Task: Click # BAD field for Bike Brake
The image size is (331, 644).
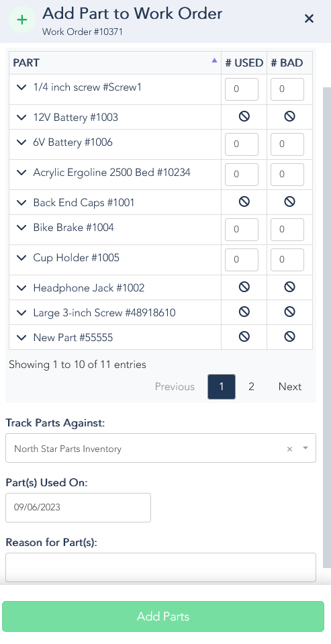Action: tap(287, 229)
